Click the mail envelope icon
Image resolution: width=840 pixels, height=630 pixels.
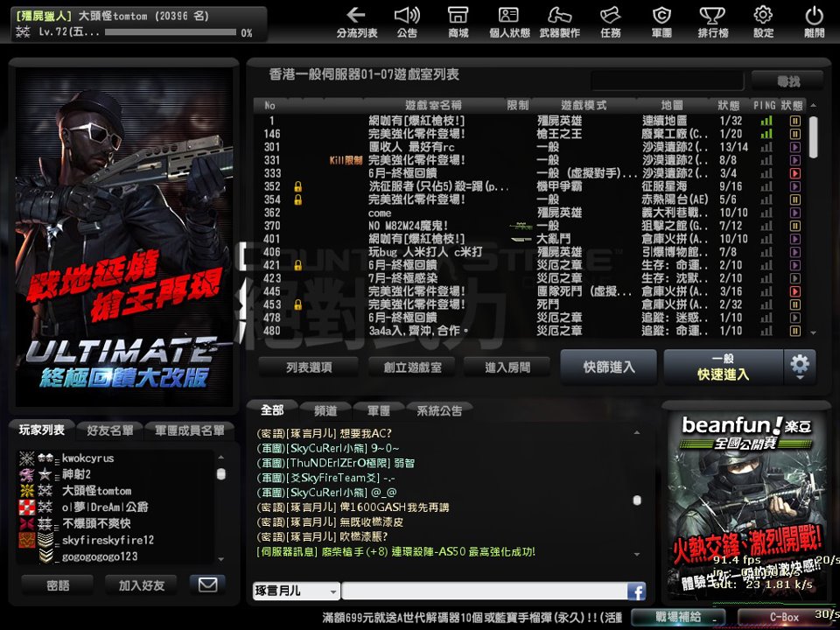pyautogui.click(x=208, y=584)
